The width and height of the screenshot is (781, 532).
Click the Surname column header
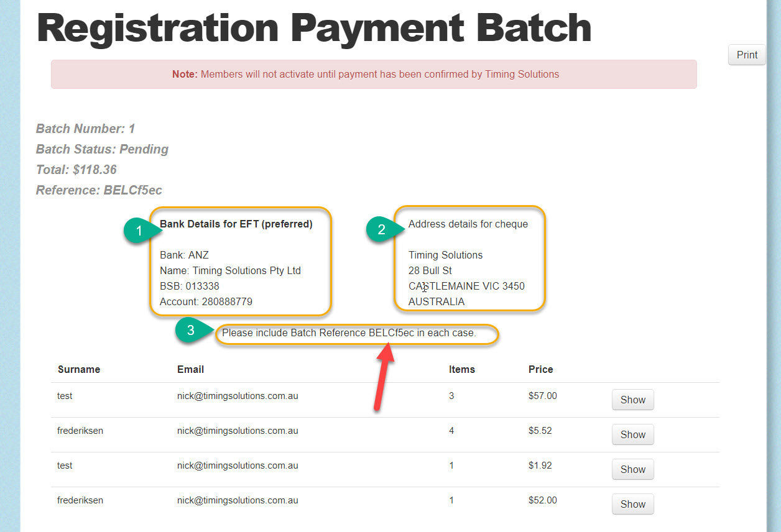coord(79,369)
